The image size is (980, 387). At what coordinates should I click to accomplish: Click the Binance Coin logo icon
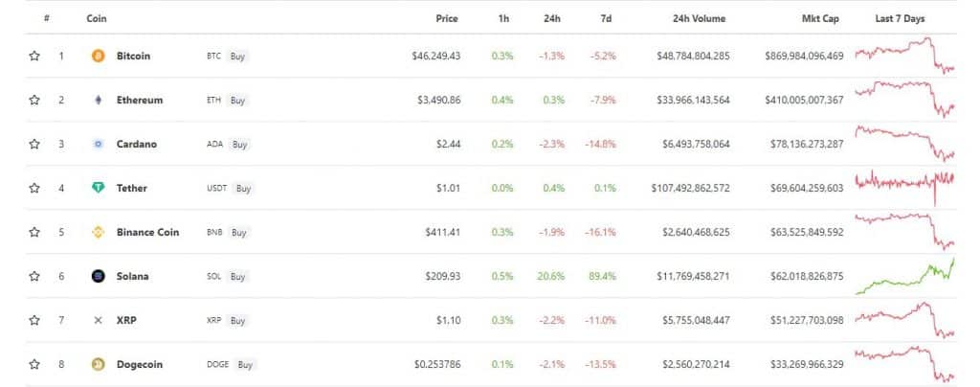99,232
